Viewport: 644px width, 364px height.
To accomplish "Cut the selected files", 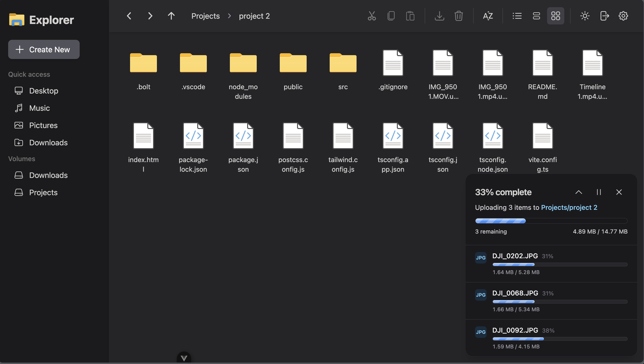I will click(372, 16).
